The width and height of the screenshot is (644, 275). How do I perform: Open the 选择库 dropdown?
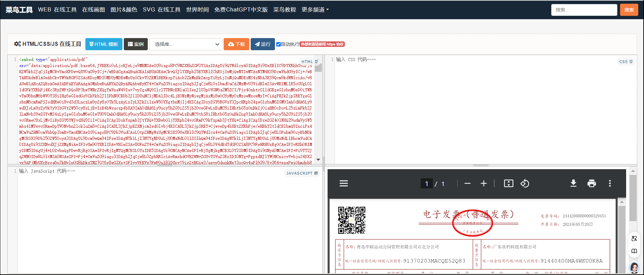pos(186,44)
